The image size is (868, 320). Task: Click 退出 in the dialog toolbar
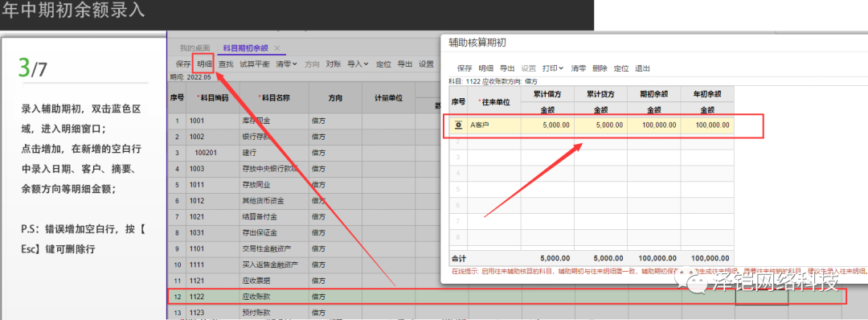pyautogui.click(x=642, y=68)
